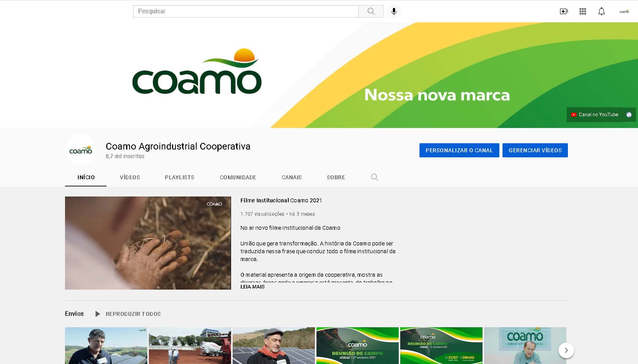Viewport: 638px width, 364px height.
Task: Open the Sobre tab
Action: click(336, 177)
